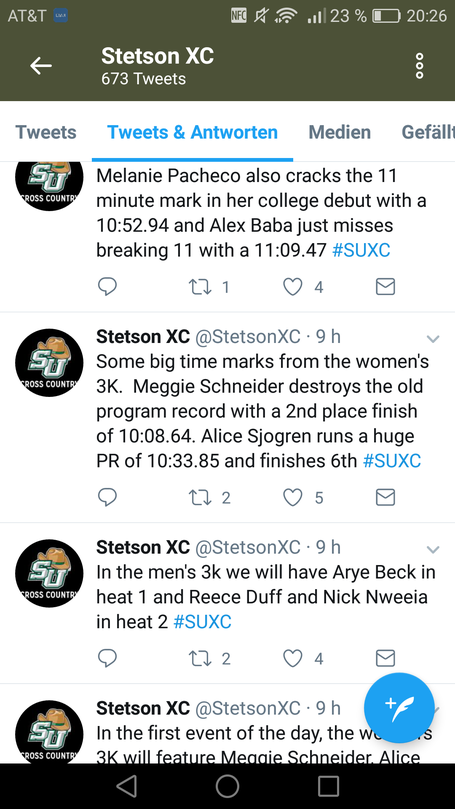Tap Stetson XC avatar on women's 3K tweet
This screenshot has height=809, width=455.
[49, 363]
